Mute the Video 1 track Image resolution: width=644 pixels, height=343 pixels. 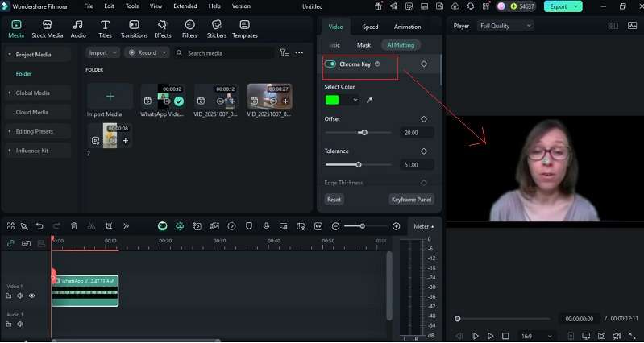pos(20,295)
